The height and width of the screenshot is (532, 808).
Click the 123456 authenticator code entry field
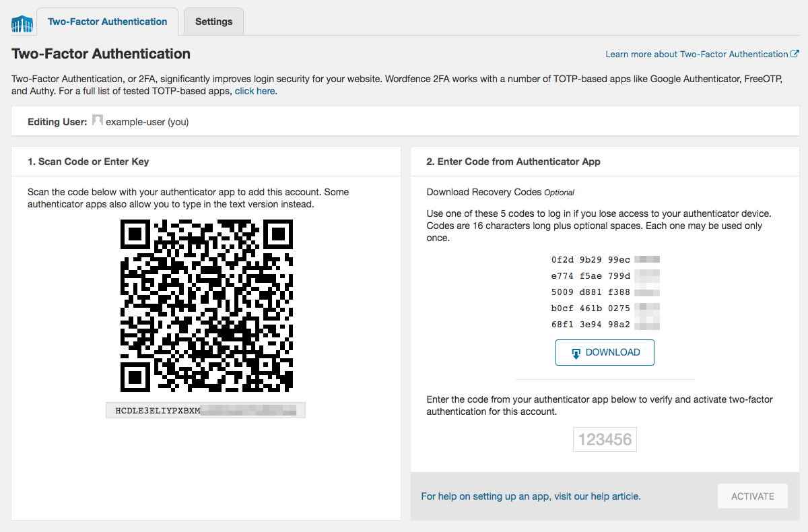point(604,439)
